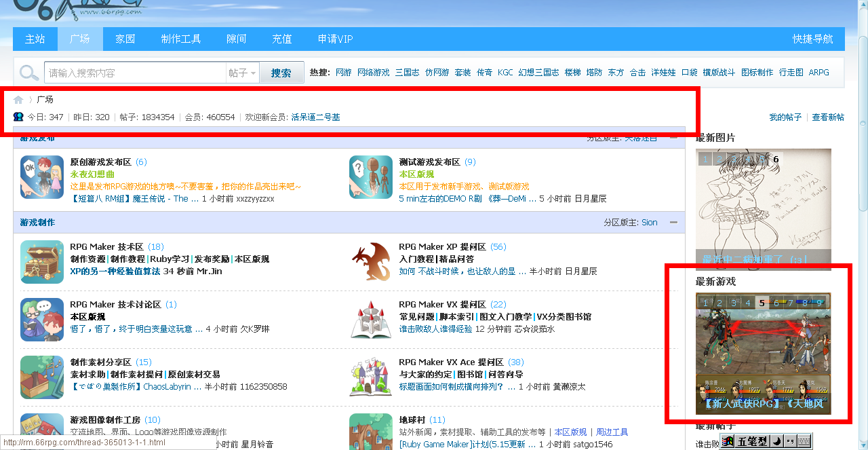This screenshot has width=868, height=450.
Task: Open the 测试游戏发布区 forum icon
Action: pyautogui.click(x=371, y=177)
